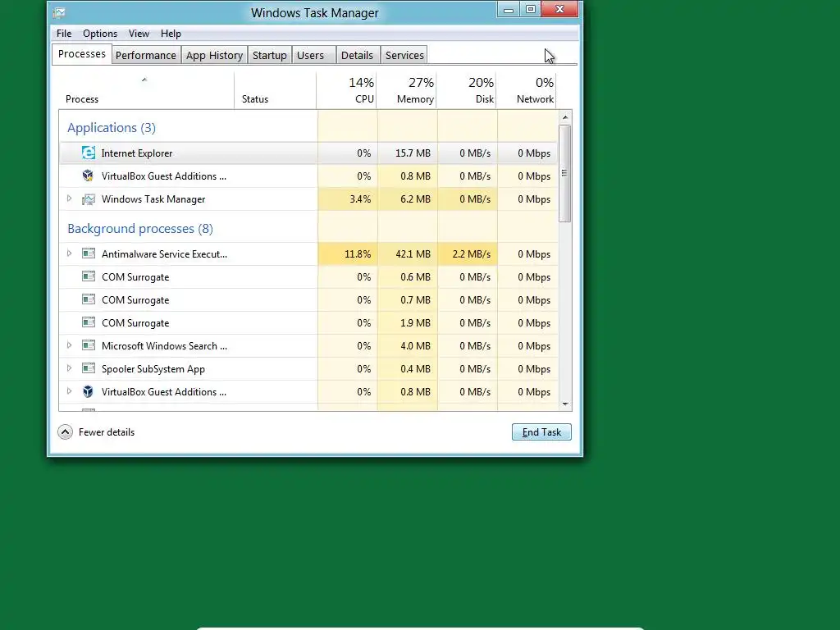Select the Internet Explorer row
840x630 pixels.
coord(308,153)
